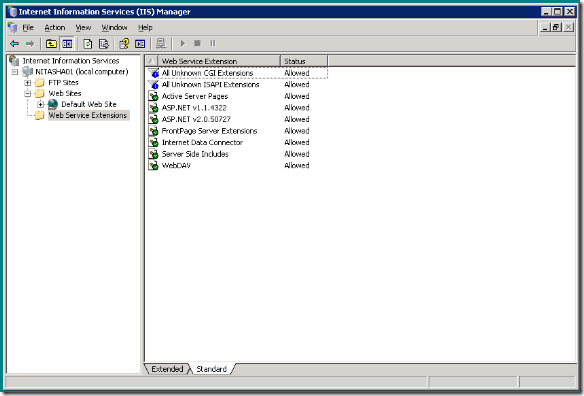
Task: Restore the inner MMC child window
Action: [x=556, y=27]
